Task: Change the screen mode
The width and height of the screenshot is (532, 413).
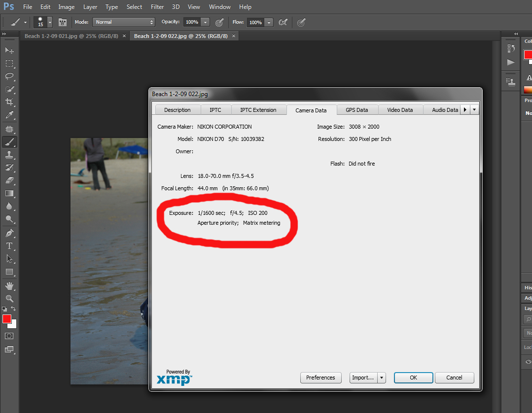Action: point(9,349)
